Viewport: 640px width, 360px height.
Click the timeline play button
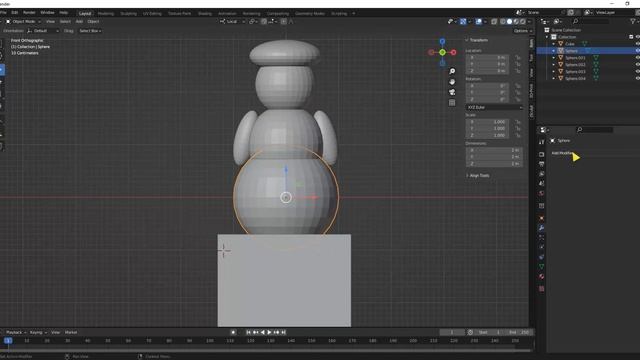click(269, 332)
